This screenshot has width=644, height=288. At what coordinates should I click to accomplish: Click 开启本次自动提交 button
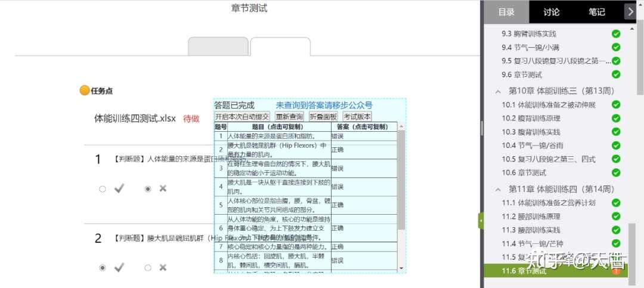pyautogui.click(x=242, y=116)
